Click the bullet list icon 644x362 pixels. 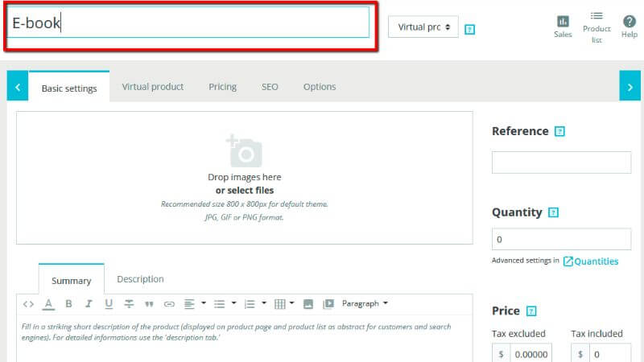tap(219, 304)
